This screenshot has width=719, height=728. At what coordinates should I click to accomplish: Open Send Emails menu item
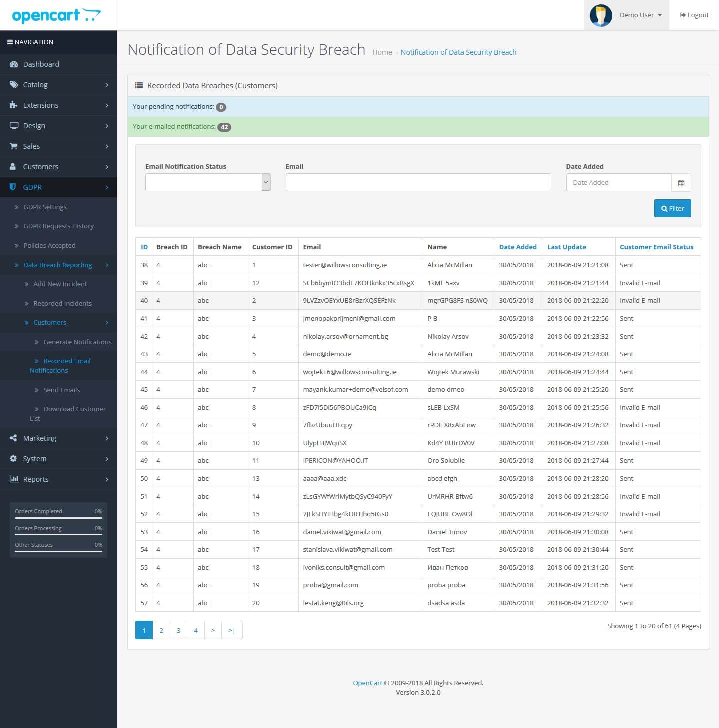tap(61, 390)
